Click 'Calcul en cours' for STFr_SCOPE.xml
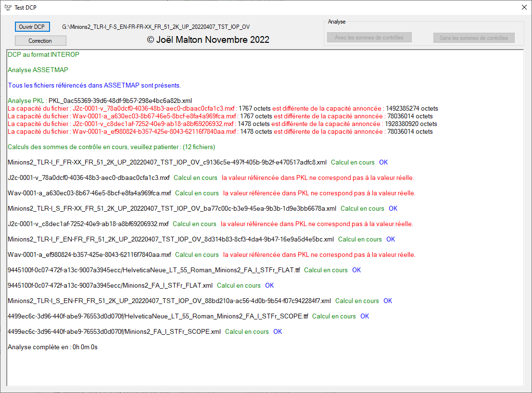Image resolution: width=532 pixels, height=393 pixels. 247,331
